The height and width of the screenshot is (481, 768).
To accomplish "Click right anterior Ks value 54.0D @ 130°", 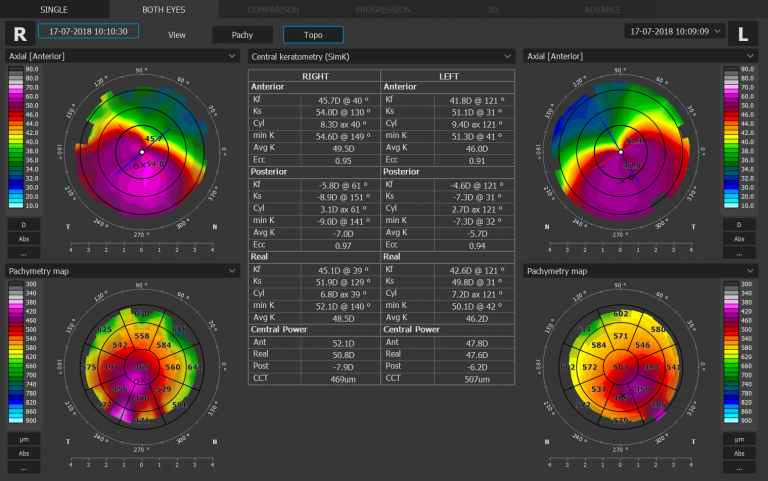I will [x=342, y=112].
